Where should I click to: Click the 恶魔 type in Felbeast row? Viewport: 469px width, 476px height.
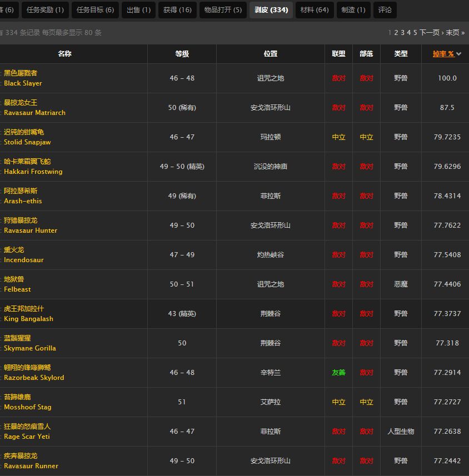(401, 284)
